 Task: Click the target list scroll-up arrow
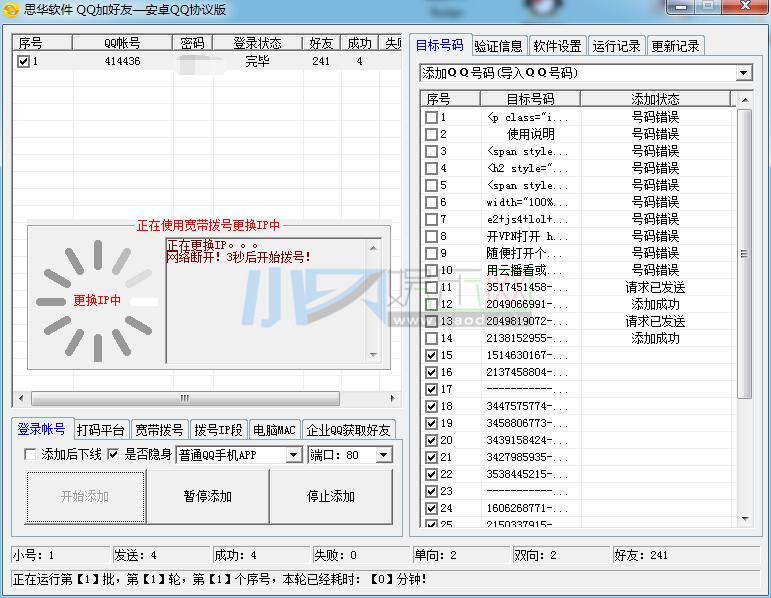[743, 99]
